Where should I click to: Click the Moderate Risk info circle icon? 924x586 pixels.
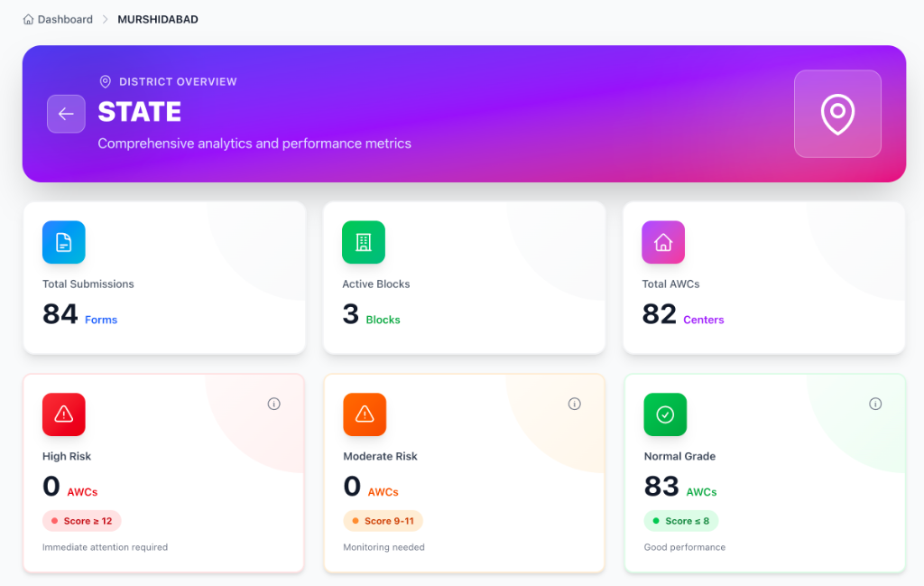pyautogui.click(x=575, y=404)
